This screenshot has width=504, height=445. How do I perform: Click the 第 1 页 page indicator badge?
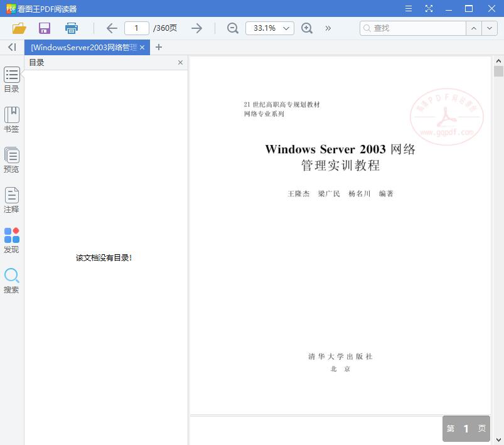click(466, 428)
